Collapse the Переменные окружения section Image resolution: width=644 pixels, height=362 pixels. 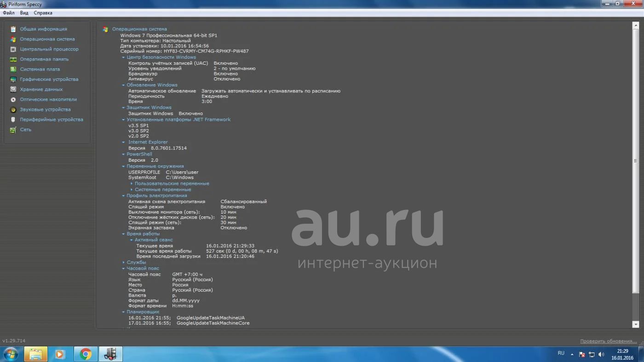point(123,166)
